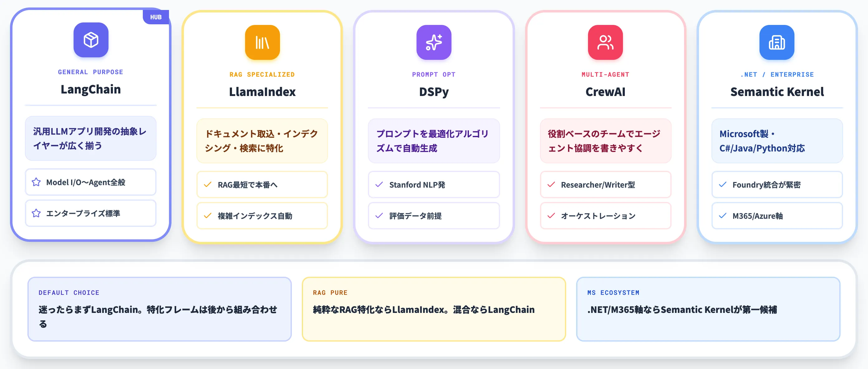Click the 複雑インデックス自動 text
The width and height of the screenshot is (868, 369).
[x=255, y=215]
